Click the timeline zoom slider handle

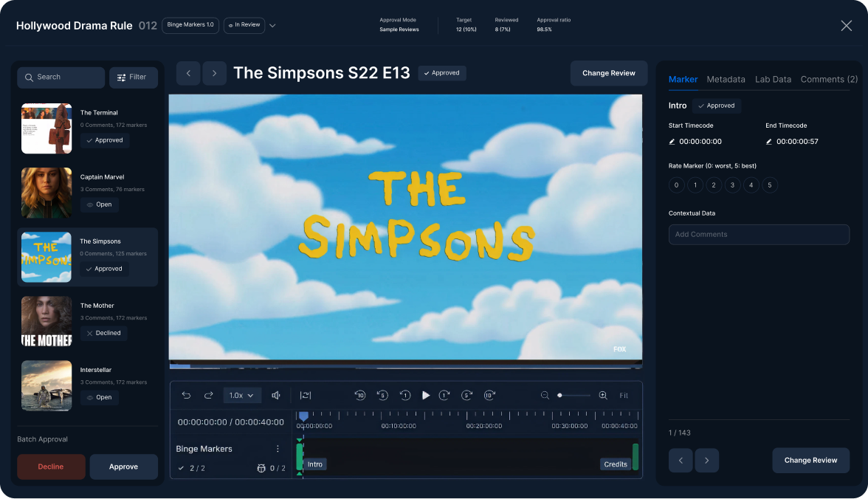[x=559, y=396]
